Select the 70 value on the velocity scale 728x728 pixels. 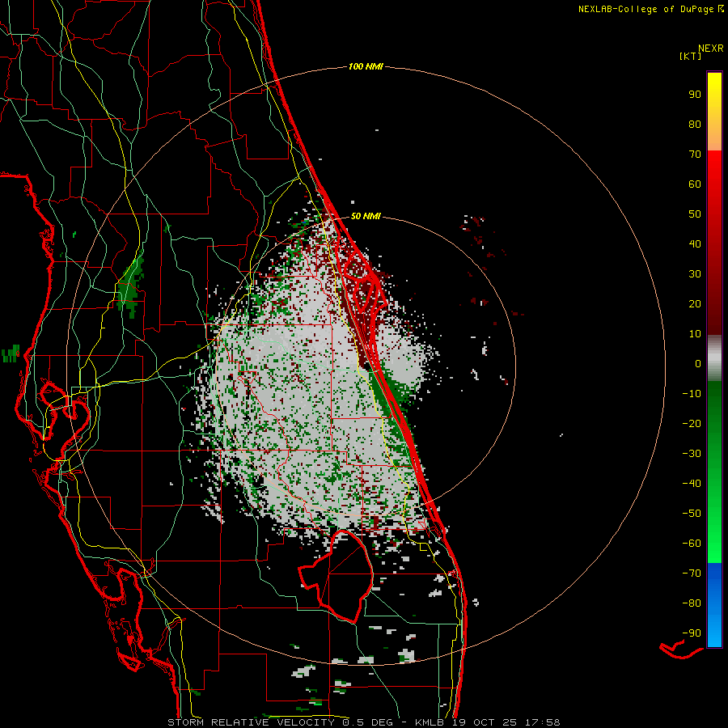pos(695,154)
